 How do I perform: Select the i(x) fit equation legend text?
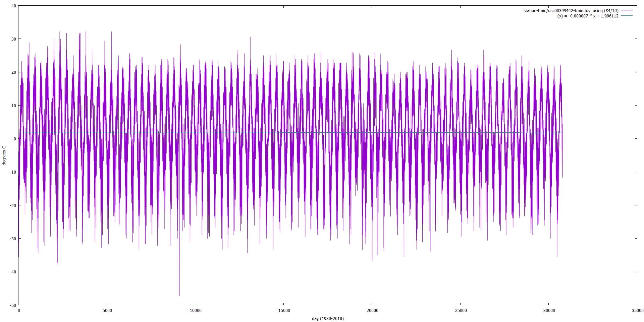(587, 16)
